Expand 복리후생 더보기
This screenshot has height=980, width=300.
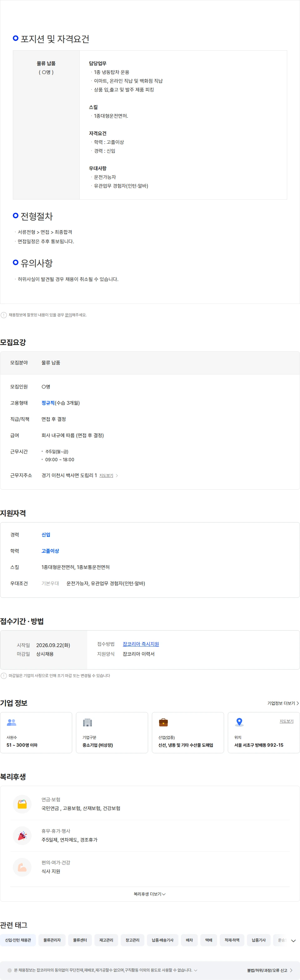click(150, 894)
